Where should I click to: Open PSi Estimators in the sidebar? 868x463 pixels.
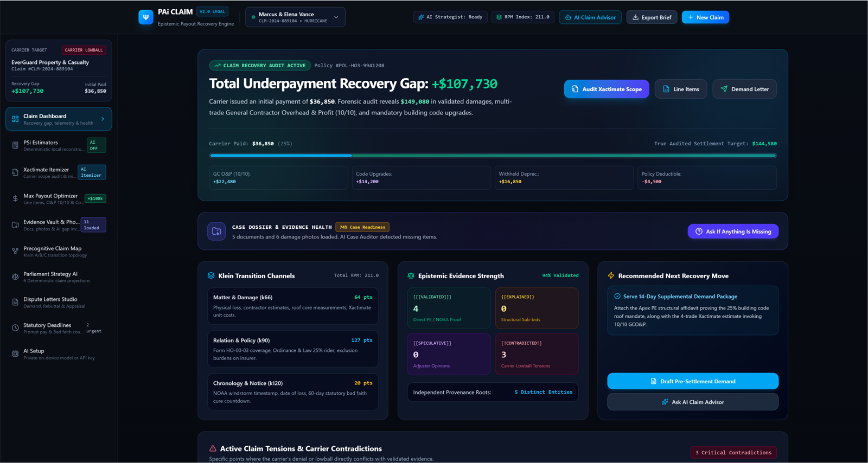(x=59, y=145)
